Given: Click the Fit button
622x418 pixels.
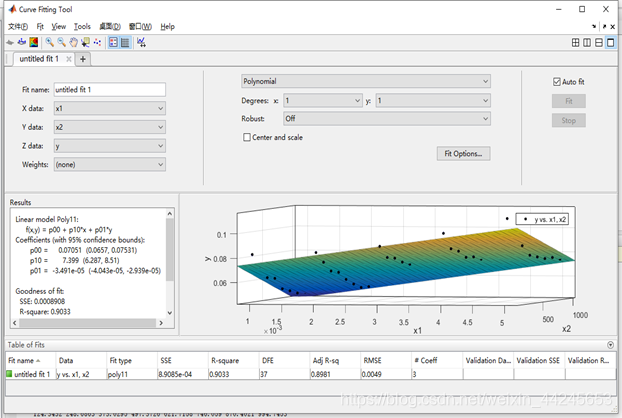Looking at the screenshot, I should click(568, 101).
